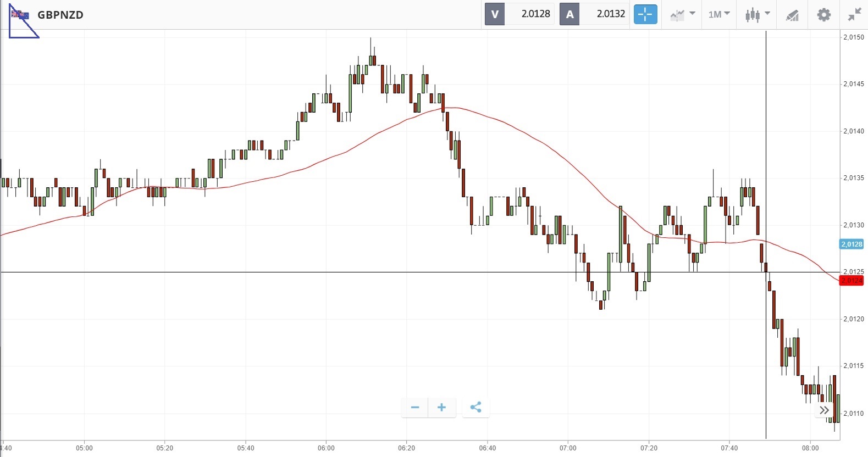Click the 2.0150 price axis label
The width and height of the screenshot is (868, 457).
coord(853,37)
